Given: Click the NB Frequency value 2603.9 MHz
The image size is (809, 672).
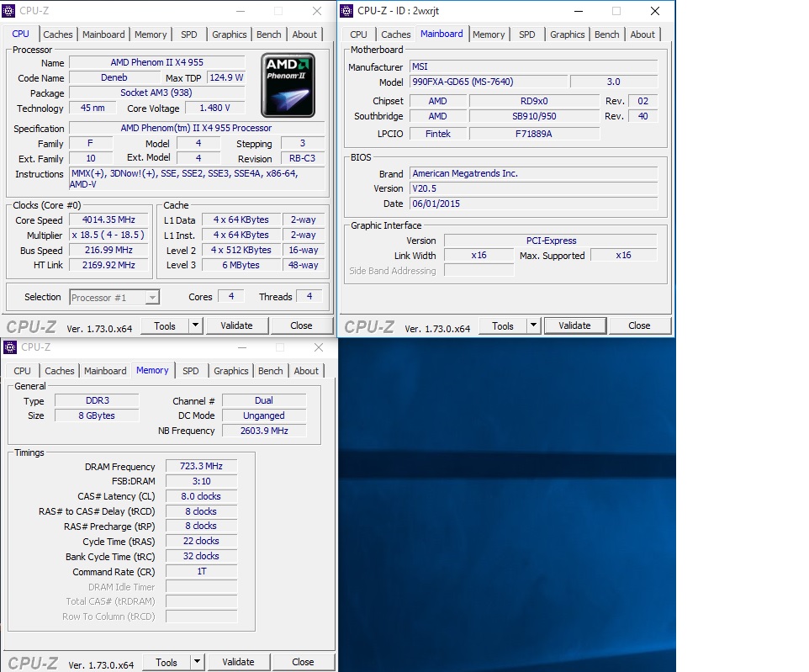Looking at the screenshot, I should [x=264, y=431].
